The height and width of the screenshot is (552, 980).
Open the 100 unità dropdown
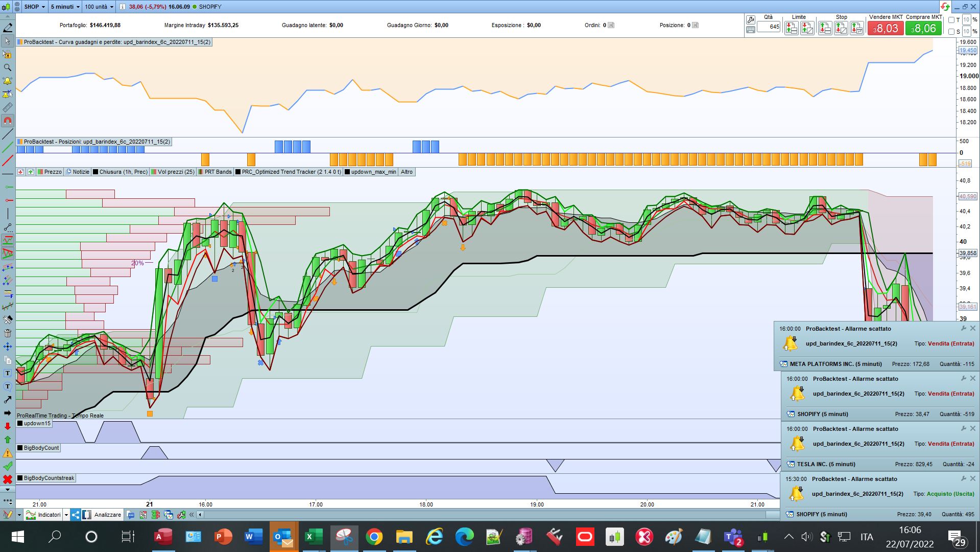click(x=99, y=7)
